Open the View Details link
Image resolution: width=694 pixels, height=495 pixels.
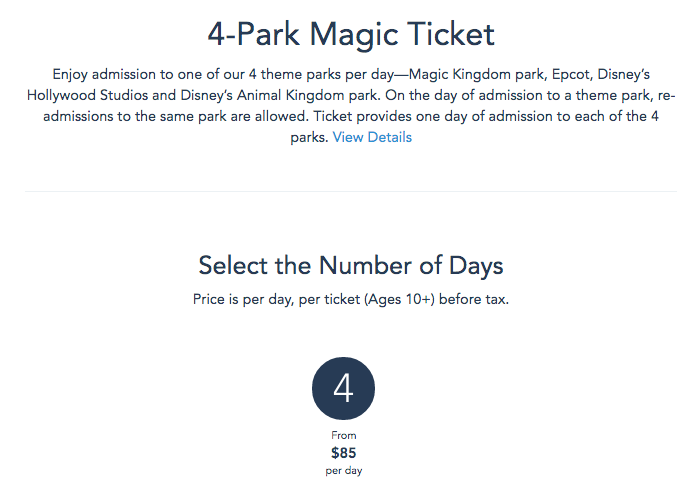372,137
